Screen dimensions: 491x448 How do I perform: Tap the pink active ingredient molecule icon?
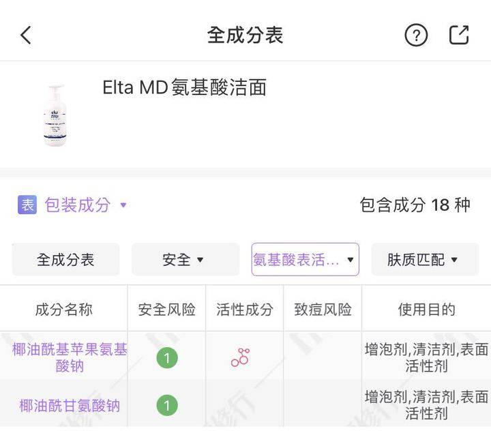[x=241, y=357]
